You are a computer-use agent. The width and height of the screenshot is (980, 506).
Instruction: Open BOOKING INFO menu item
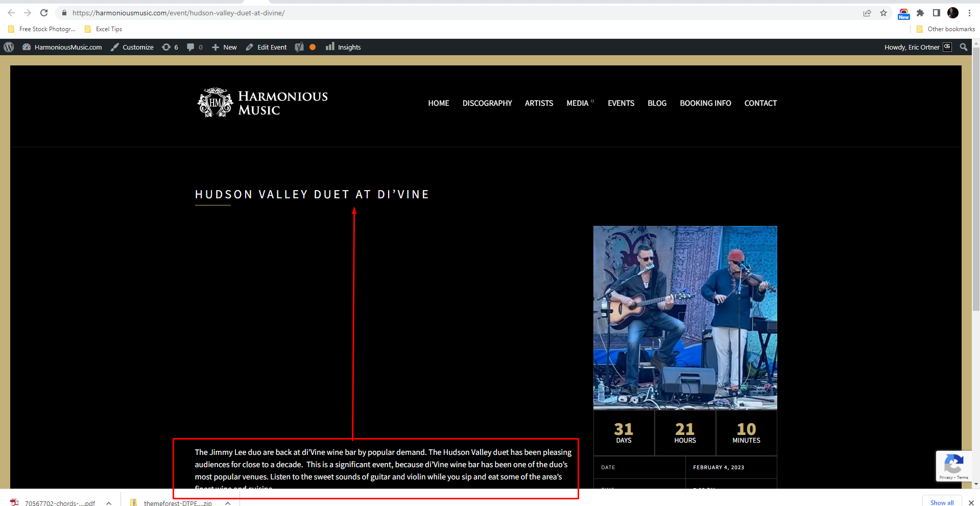click(x=705, y=103)
